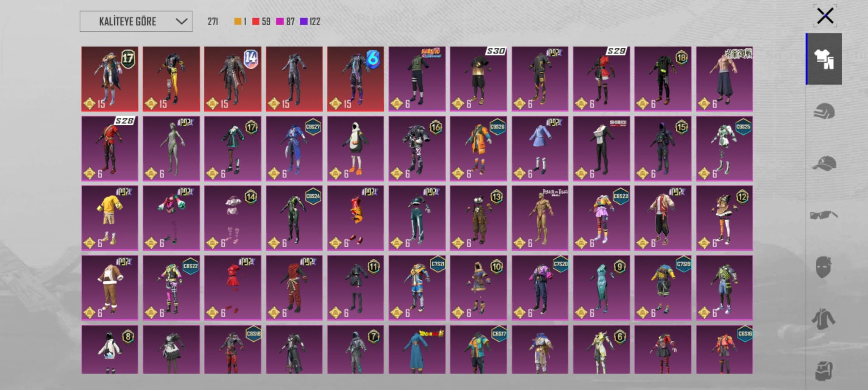This screenshot has width=868, height=390.
Task: Open the glasses category in sidebar
Action: point(824,215)
